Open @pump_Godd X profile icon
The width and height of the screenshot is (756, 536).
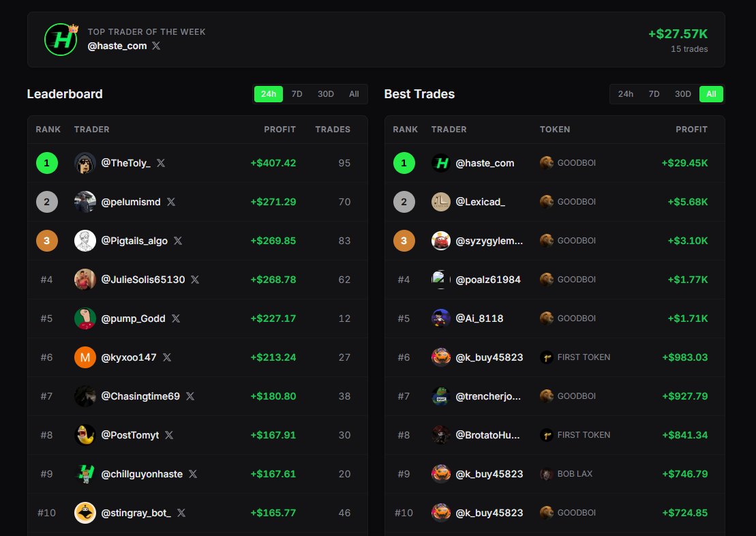(x=176, y=318)
